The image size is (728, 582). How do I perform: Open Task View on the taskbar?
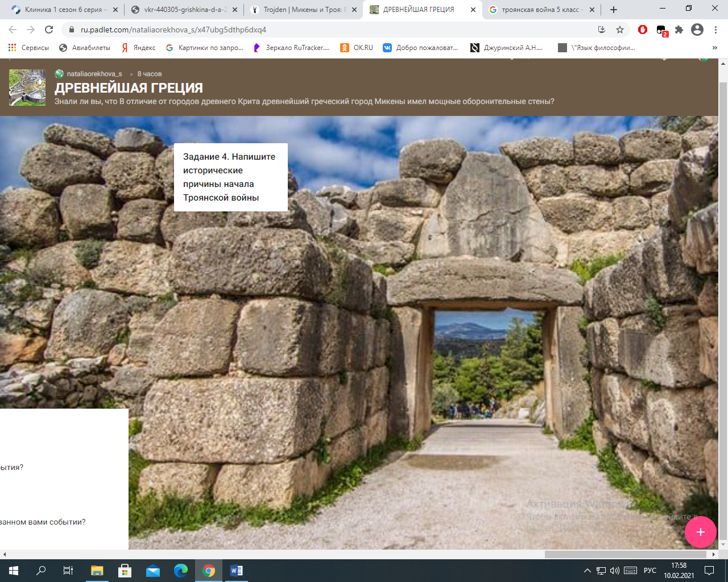click(x=68, y=571)
